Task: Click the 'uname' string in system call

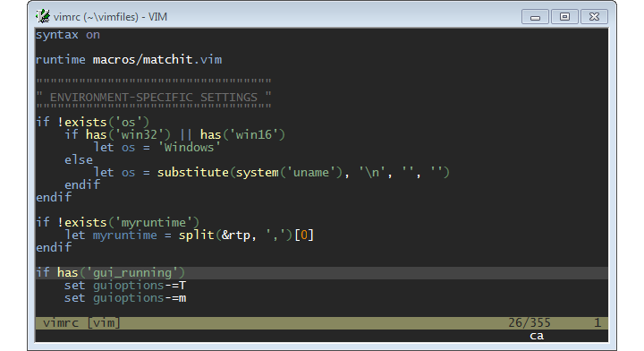Action: (x=311, y=172)
